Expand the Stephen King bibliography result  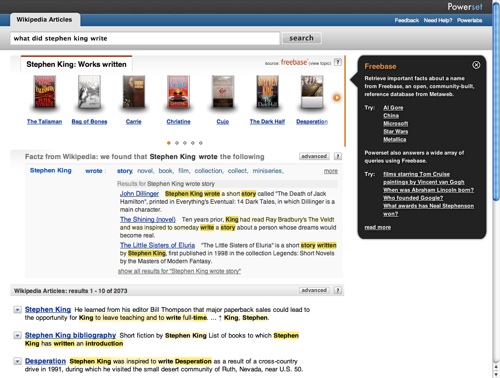17,335
